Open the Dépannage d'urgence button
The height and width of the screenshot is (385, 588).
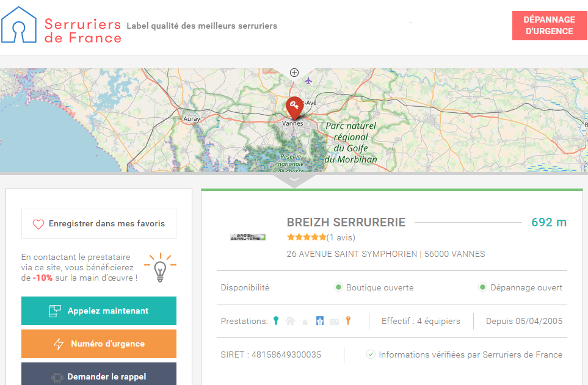tap(550, 26)
